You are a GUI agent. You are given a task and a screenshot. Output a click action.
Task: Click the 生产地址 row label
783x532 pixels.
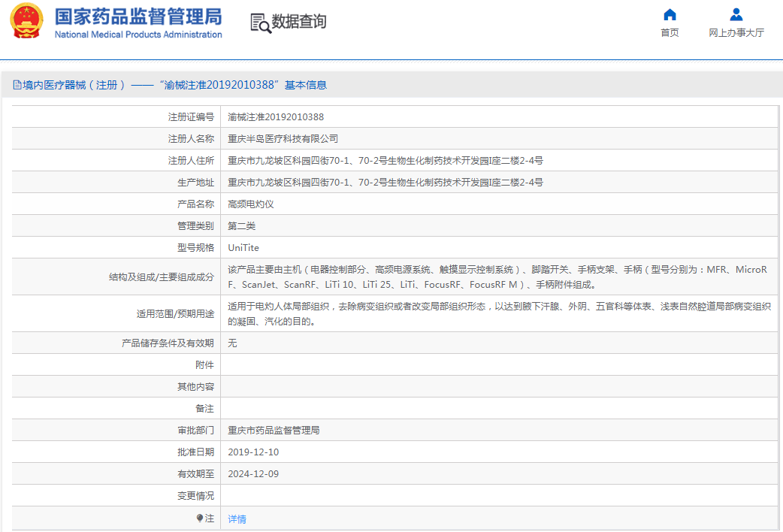[195, 183]
